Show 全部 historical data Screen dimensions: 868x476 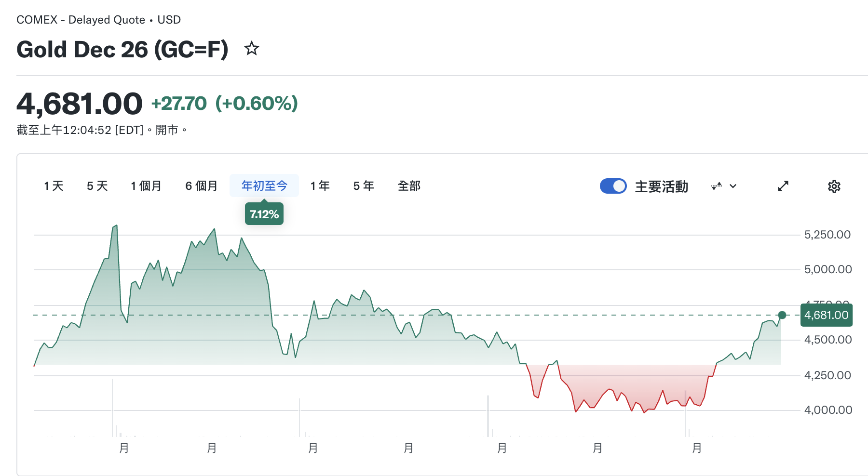(409, 186)
